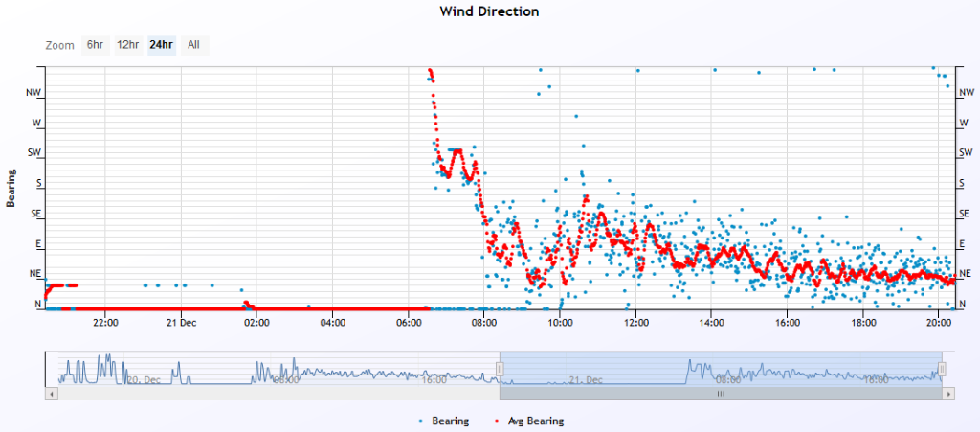The image size is (980, 432).
Task: Click the right-axis W label
Action: tap(963, 123)
